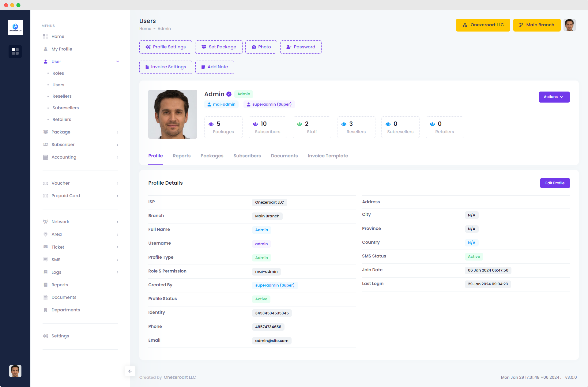Click the Photo button
Image resolution: width=588 pixels, height=387 pixels.
(261, 47)
